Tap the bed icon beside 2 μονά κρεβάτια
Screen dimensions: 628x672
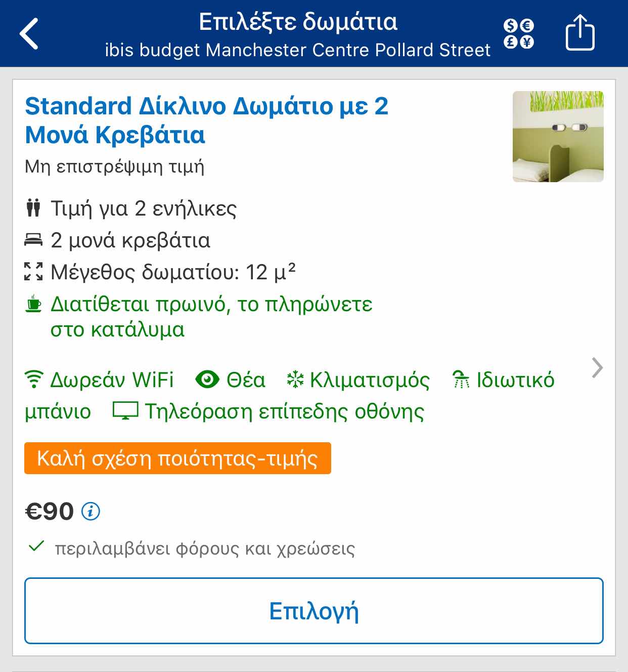33,240
